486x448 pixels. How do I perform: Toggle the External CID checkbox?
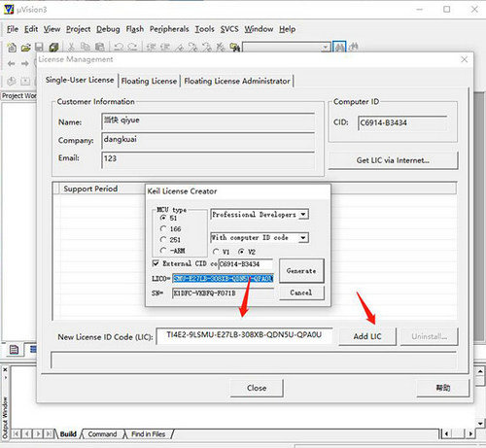(156, 263)
